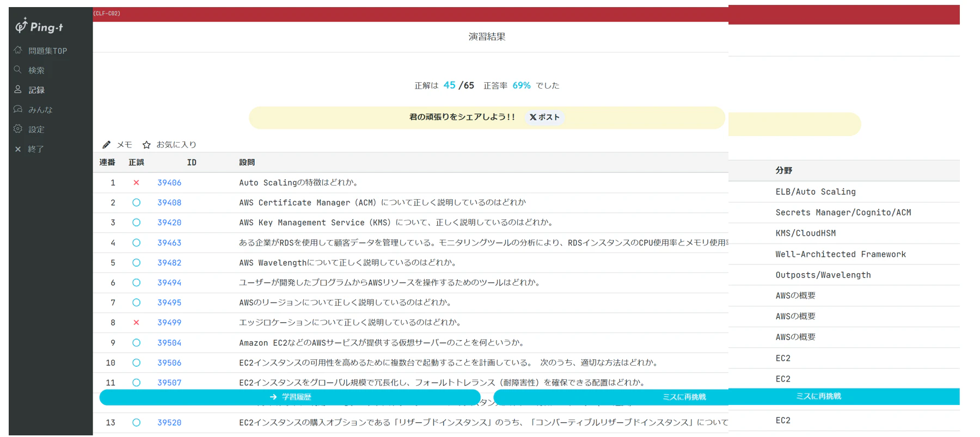Click the ELB/Auto Scaling category cell
The width and height of the screenshot is (980, 437).
816,192
